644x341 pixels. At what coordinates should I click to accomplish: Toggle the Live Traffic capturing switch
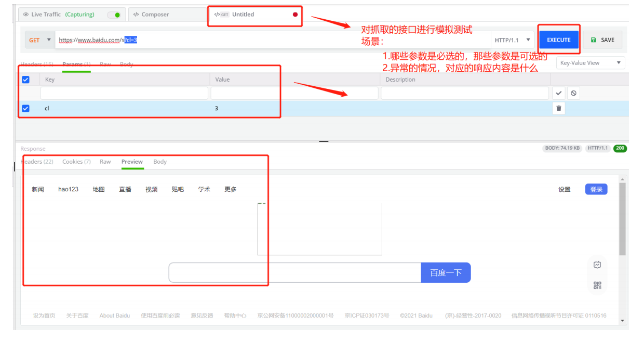point(114,15)
